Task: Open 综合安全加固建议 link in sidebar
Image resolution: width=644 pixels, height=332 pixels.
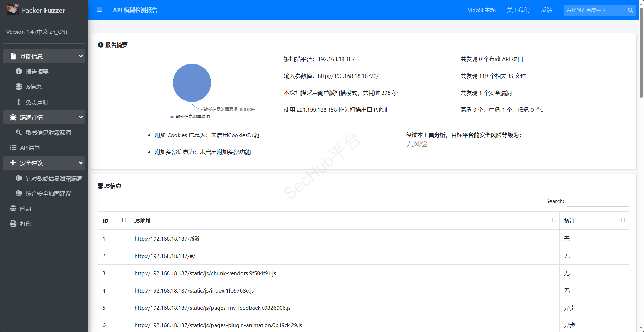Action: click(x=48, y=193)
